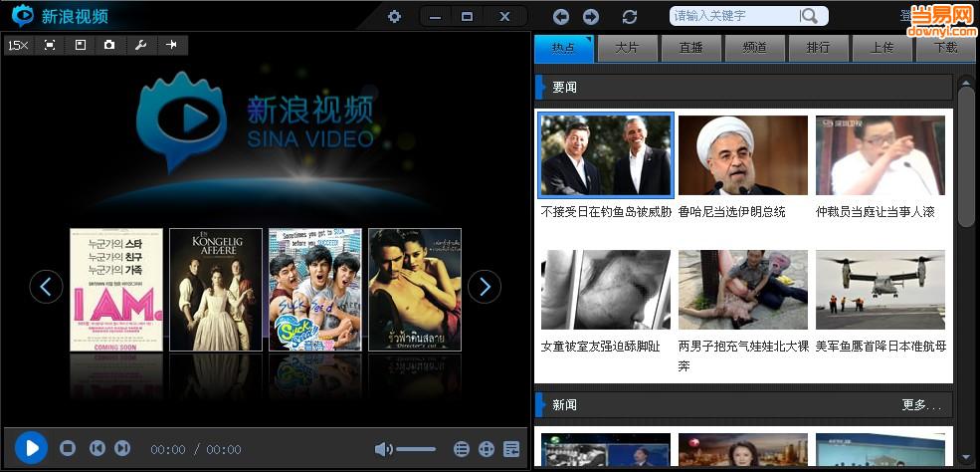Click the stop playback button
Image resolution: width=980 pixels, height=472 pixels.
tap(68, 448)
